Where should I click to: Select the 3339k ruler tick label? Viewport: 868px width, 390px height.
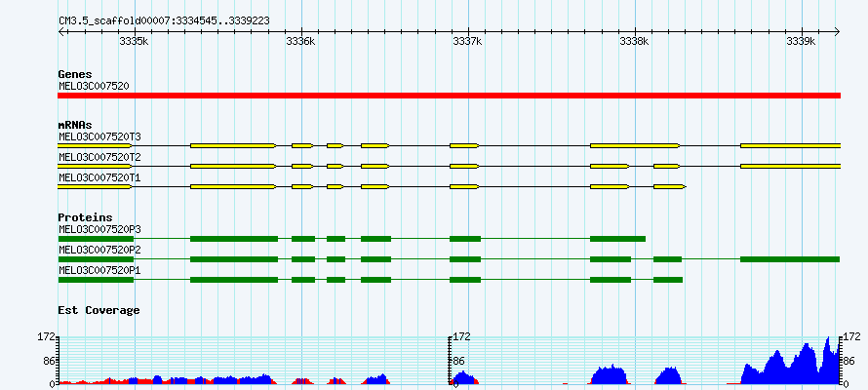click(801, 42)
